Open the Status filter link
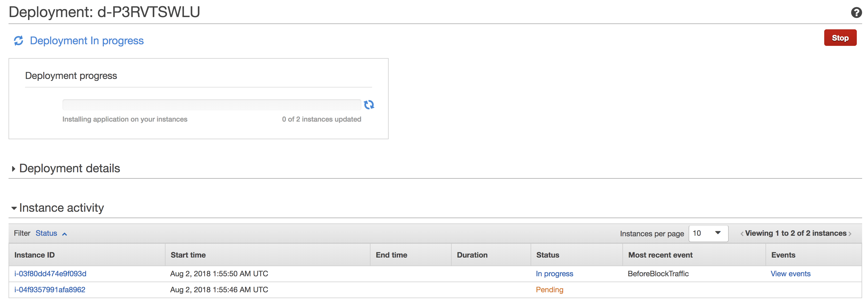868x304 pixels. pyautogui.click(x=46, y=233)
